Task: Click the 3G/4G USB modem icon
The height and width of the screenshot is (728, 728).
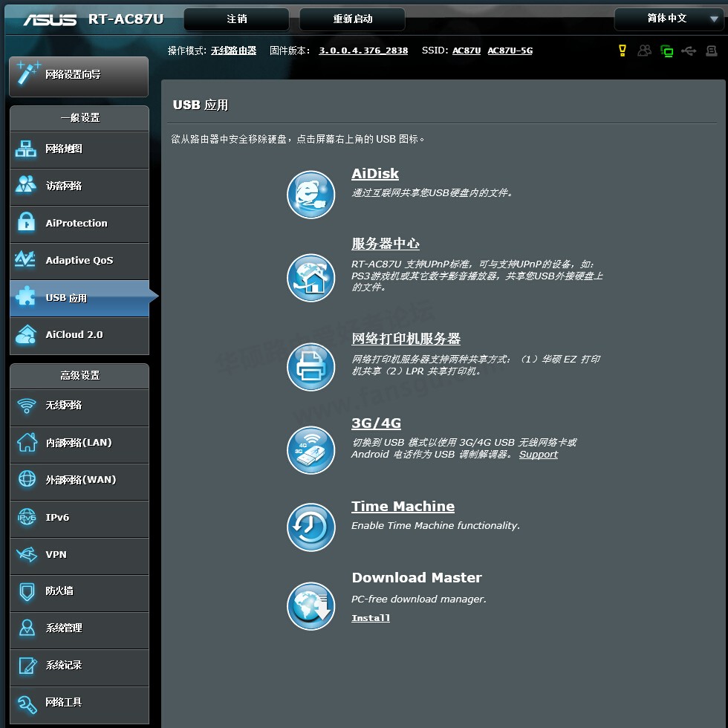Action: [311, 450]
